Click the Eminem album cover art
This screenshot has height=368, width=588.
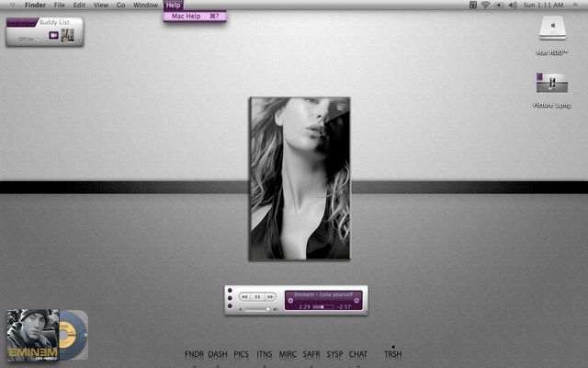(x=33, y=335)
